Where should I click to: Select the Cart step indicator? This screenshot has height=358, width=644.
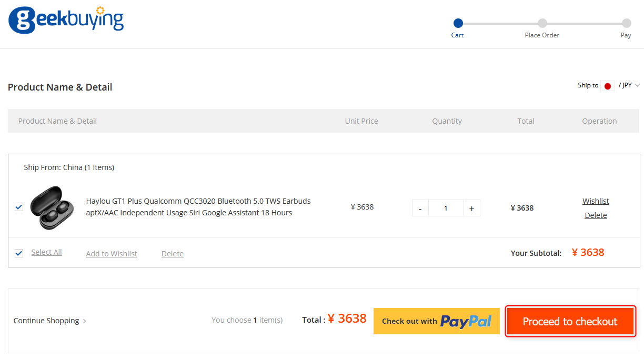pyautogui.click(x=458, y=28)
